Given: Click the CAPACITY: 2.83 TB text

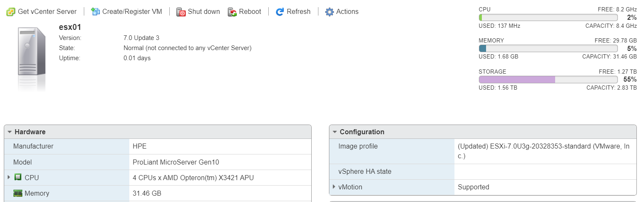Looking at the screenshot, I should tap(612, 88).
